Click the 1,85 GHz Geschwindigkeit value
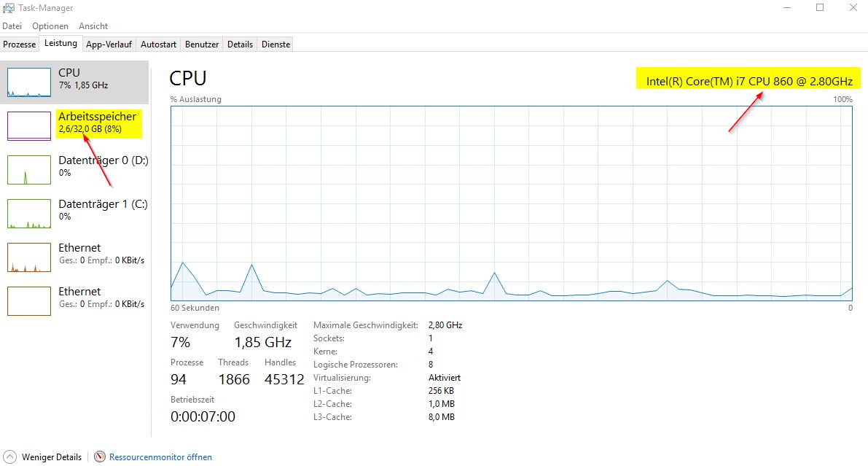The height and width of the screenshot is (466, 868). coord(263,343)
